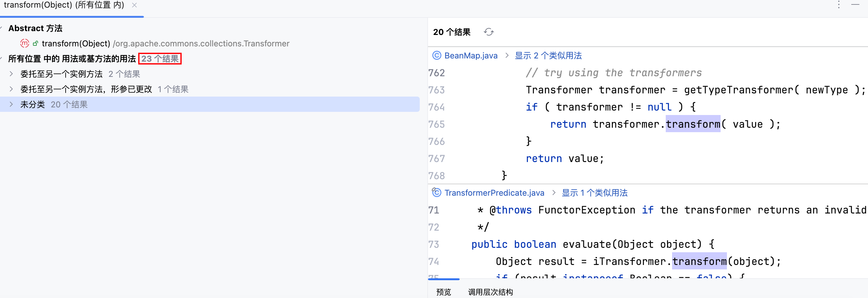The height and width of the screenshot is (298, 868).
Task: Minimize the find usages tool window
Action: pyautogui.click(x=855, y=5)
